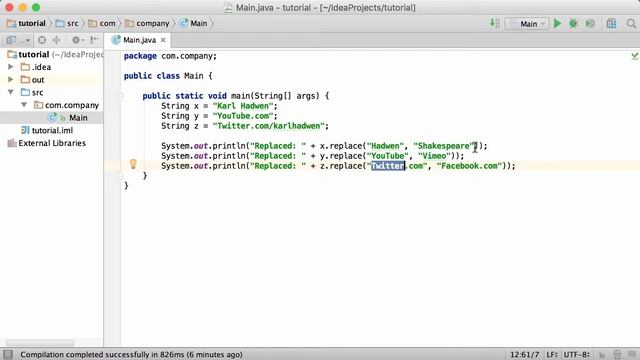
Task: Open project panel settings gear
Action: [x=77, y=40]
